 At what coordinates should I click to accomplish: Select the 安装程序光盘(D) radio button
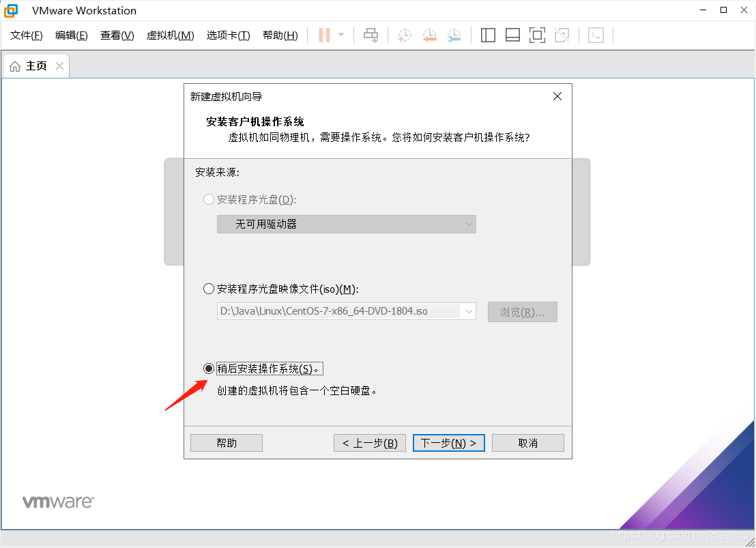pos(208,199)
